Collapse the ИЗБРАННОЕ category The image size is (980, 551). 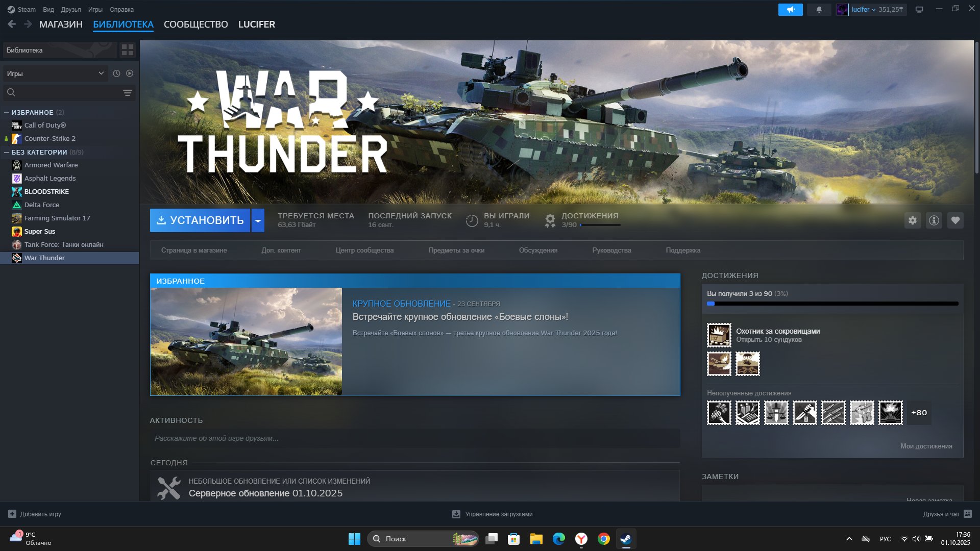pos(7,112)
